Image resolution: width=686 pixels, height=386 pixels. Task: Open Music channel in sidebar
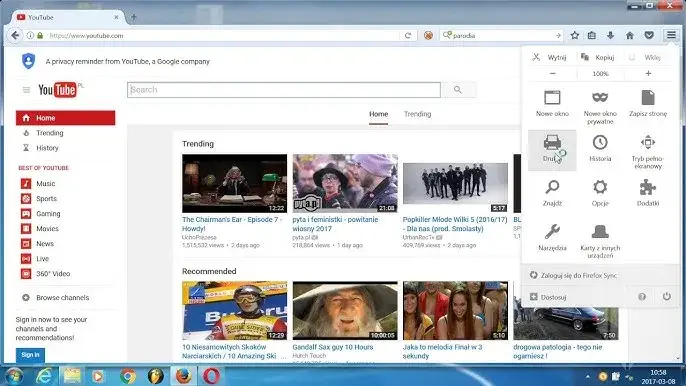tap(38, 183)
